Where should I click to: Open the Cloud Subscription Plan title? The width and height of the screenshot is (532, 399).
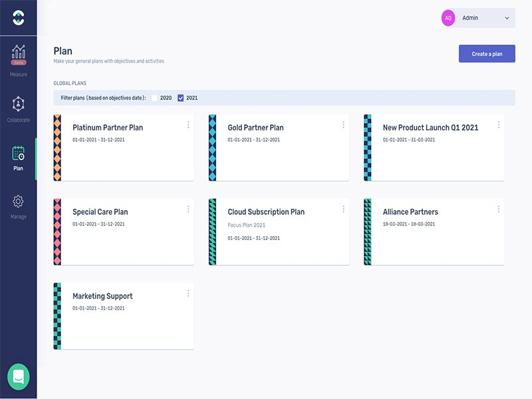coord(266,212)
